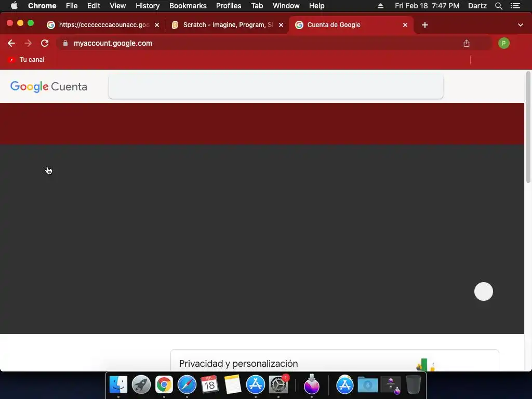Switch to the Scratch - Imagine, Program tab

(x=228, y=25)
